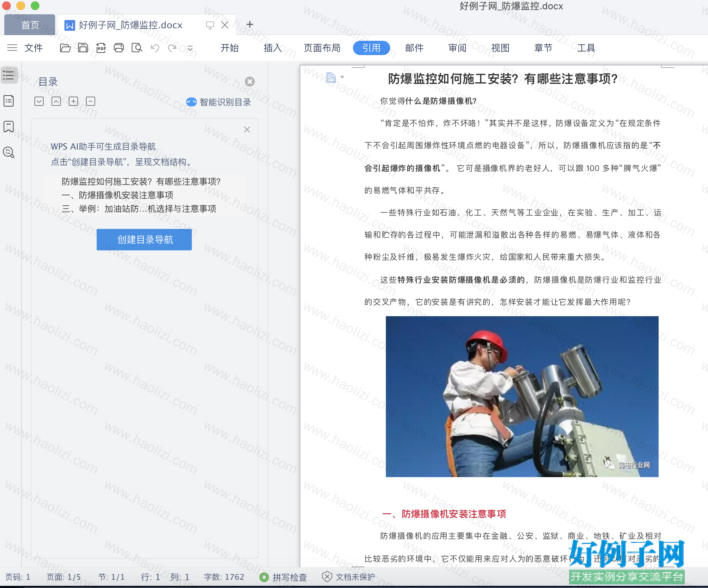Click the redo arrow icon
Viewport: 708px width, 588px height.
[173, 48]
